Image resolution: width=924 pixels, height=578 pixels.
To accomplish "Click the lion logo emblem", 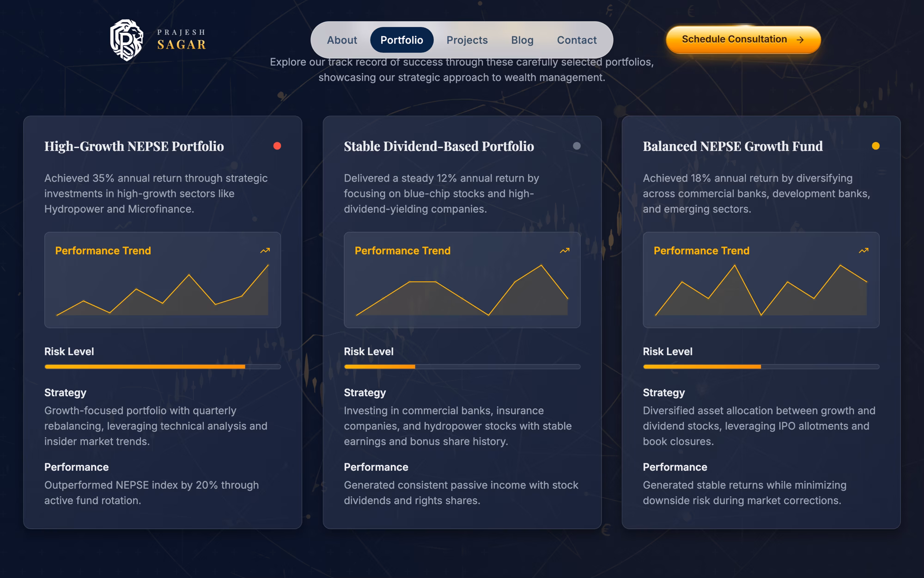I will coord(126,40).
